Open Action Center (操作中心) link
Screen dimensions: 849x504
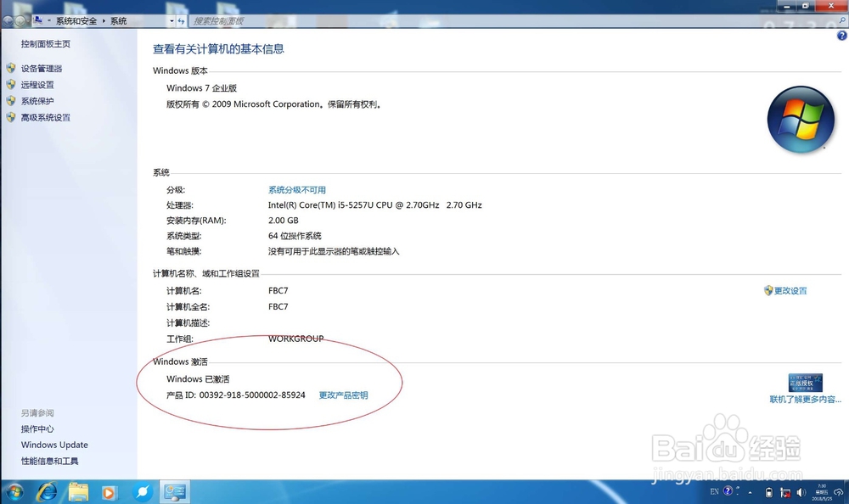[37, 428]
